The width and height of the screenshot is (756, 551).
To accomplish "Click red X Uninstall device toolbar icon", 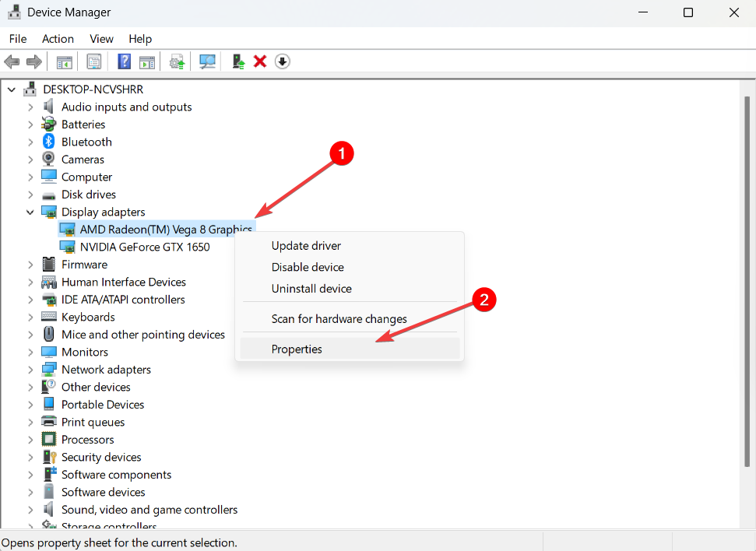I will tap(260, 61).
